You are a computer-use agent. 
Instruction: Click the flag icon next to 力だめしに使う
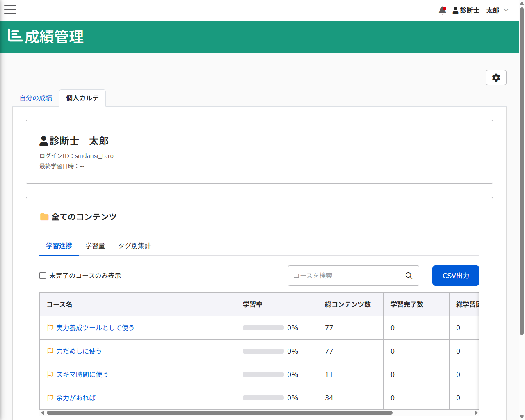50,351
